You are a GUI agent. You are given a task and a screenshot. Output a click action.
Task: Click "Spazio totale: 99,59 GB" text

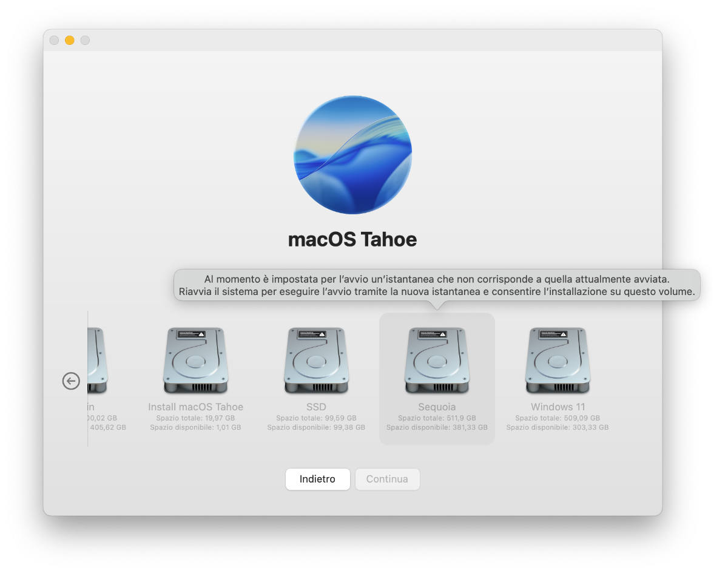click(316, 418)
